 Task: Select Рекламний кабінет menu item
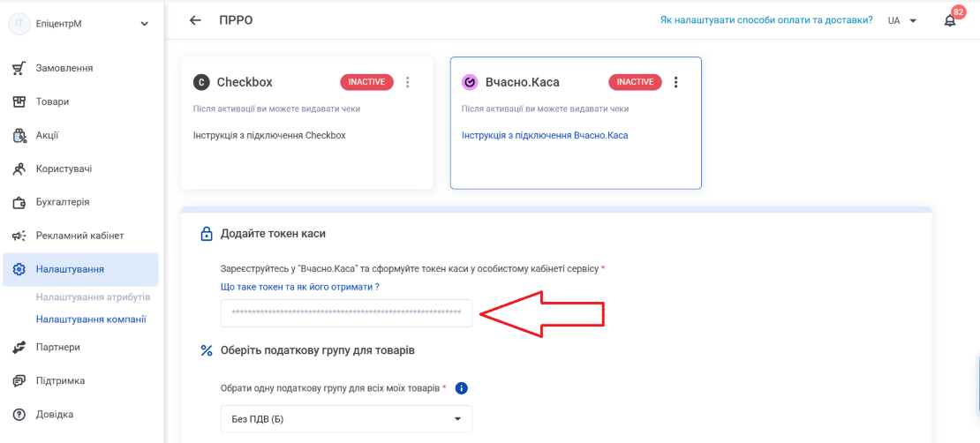coord(80,237)
